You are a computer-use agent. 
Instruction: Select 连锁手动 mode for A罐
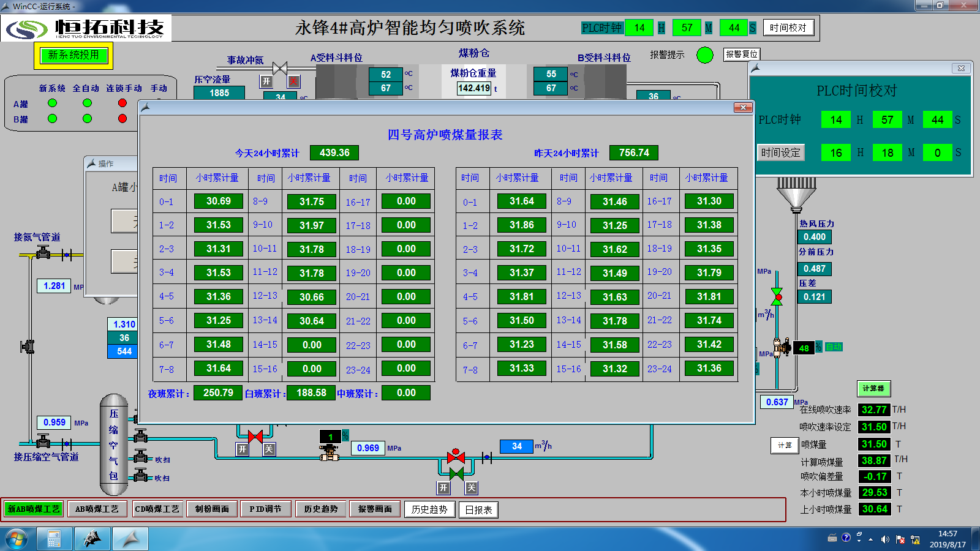(x=123, y=103)
